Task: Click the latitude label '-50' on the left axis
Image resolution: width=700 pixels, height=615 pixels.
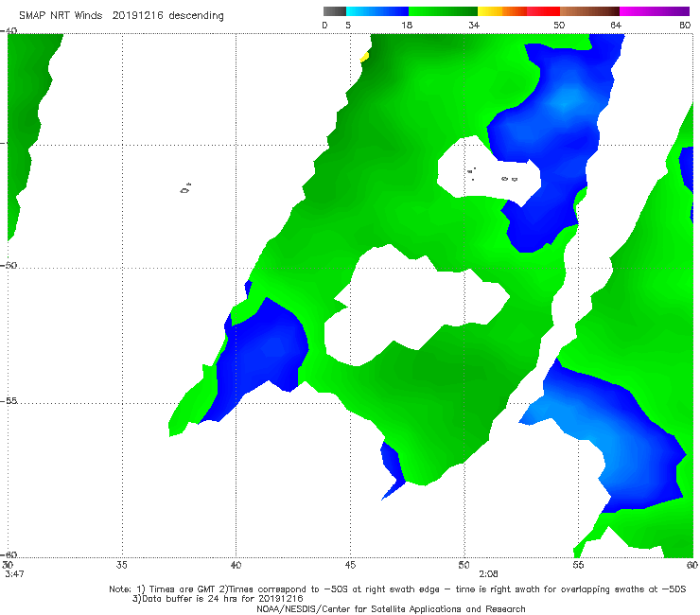Action: [9, 265]
